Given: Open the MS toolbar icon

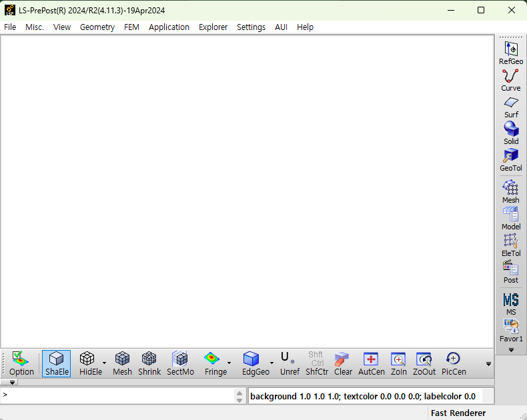Looking at the screenshot, I should click(511, 304).
